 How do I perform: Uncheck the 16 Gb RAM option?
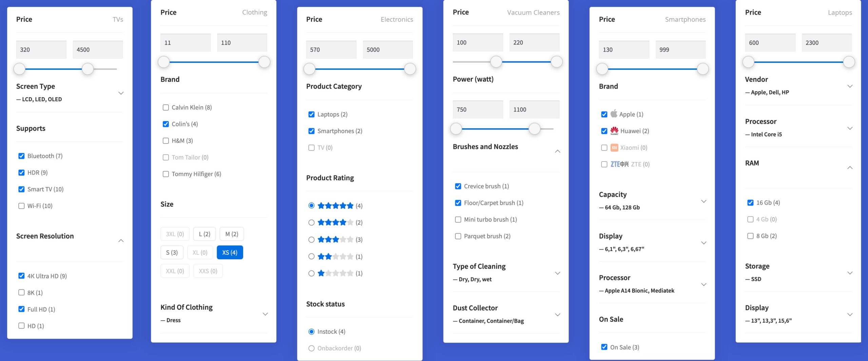coord(750,203)
